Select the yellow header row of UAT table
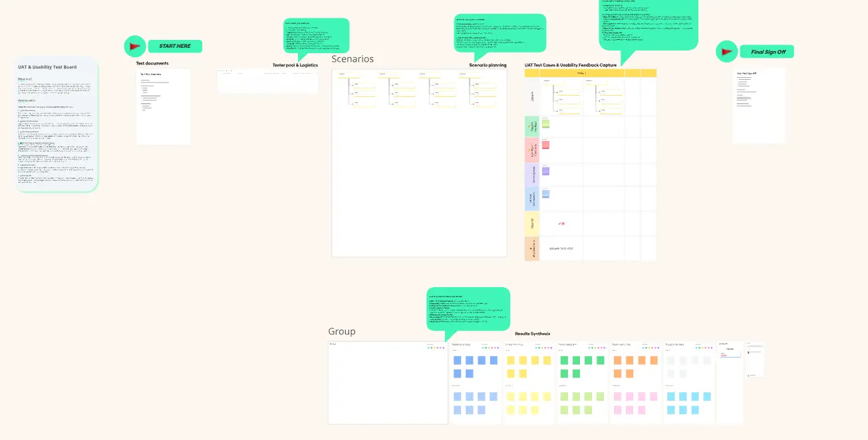The image size is (868, 440). (x=590, y=73)
